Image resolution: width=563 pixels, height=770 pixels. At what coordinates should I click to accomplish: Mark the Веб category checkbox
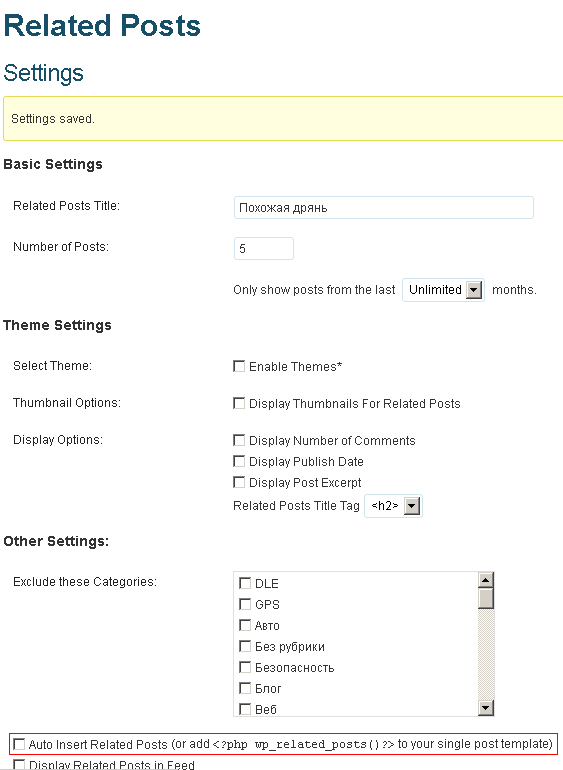(245, 709)
